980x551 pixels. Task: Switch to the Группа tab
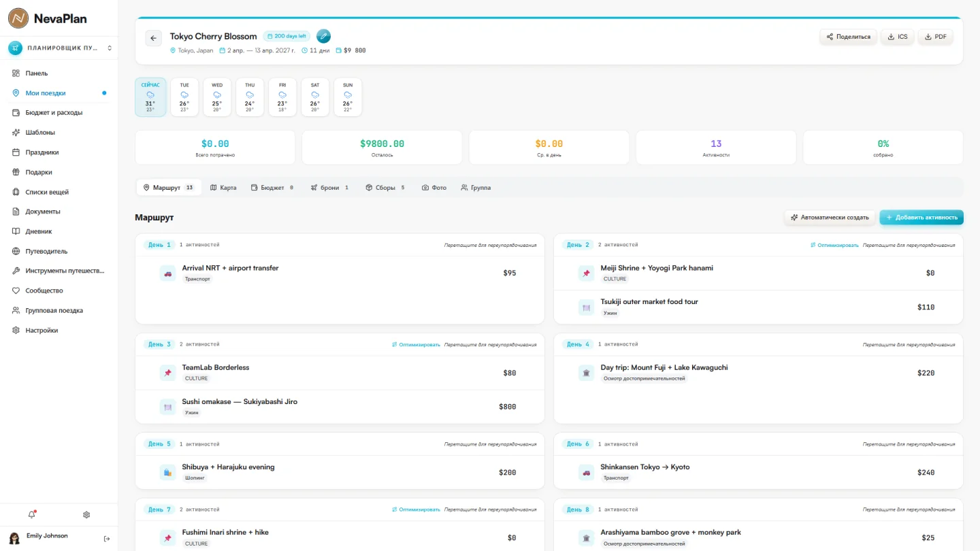coord(476,188)
